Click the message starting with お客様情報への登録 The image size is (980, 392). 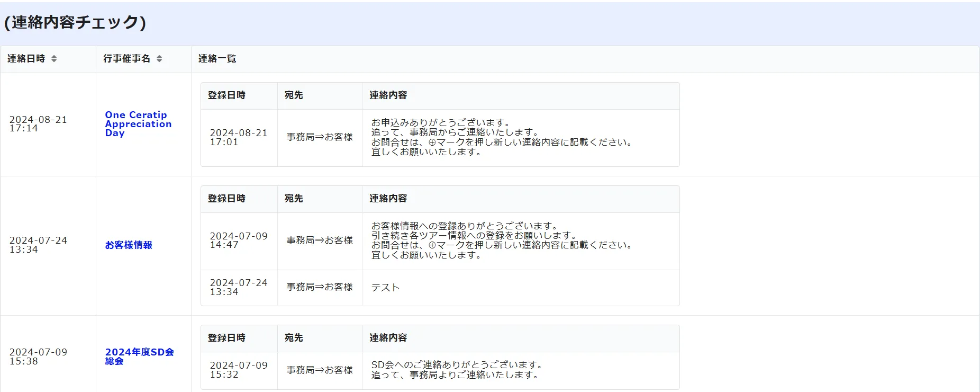point(501,240)
